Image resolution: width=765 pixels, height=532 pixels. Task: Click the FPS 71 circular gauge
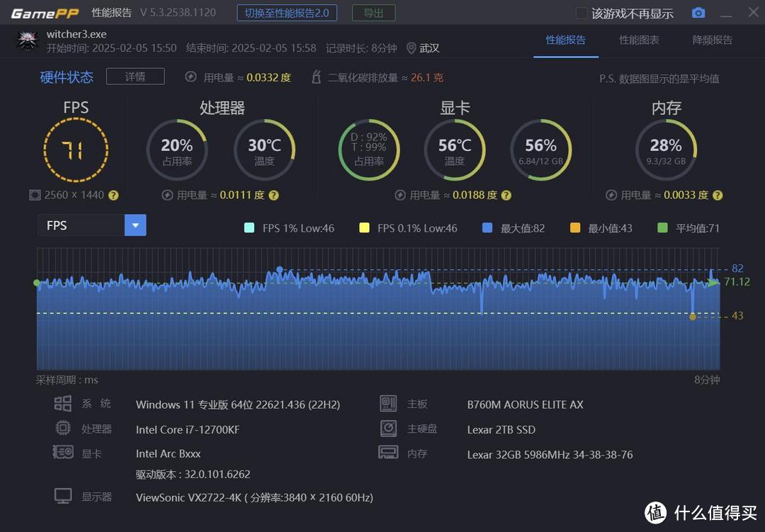tap(76, 150)
